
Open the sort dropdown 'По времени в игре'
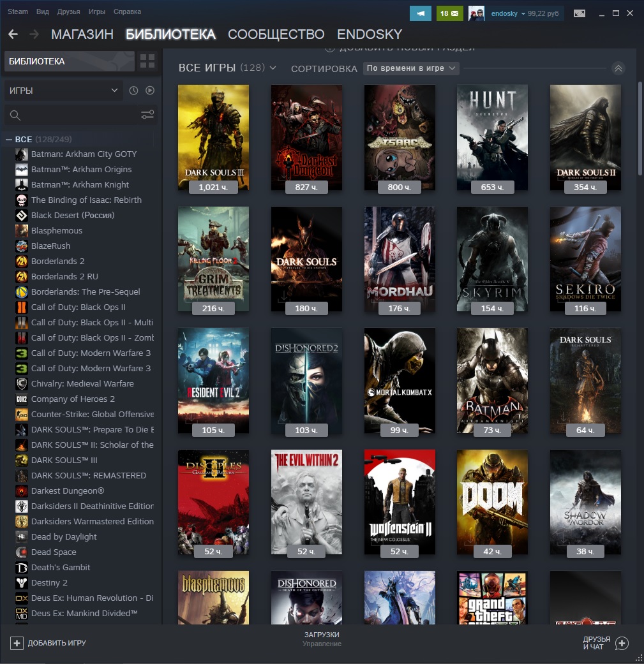pos(411,68)
